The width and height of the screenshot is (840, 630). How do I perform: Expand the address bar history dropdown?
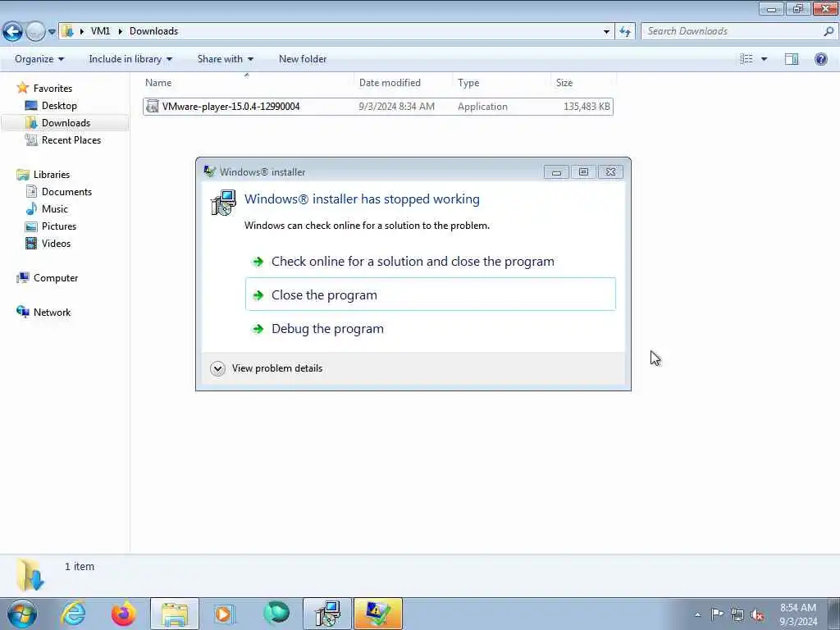point(606,32)
